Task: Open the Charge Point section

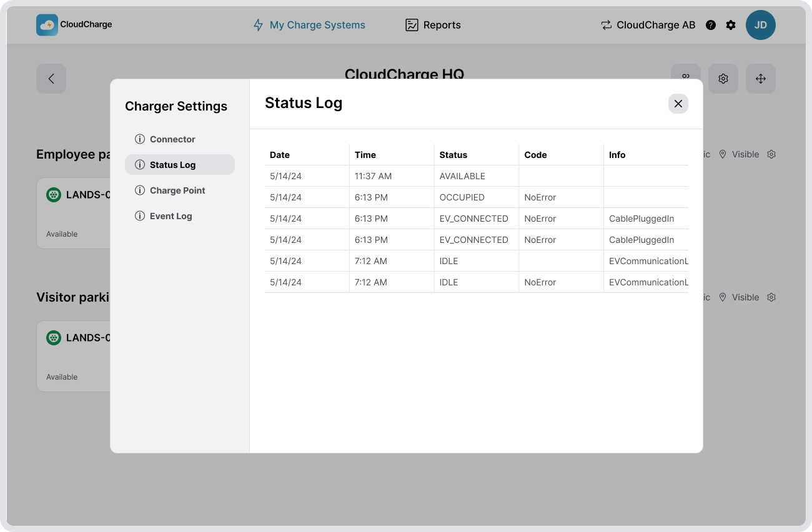Action: (x=177, y=190)
